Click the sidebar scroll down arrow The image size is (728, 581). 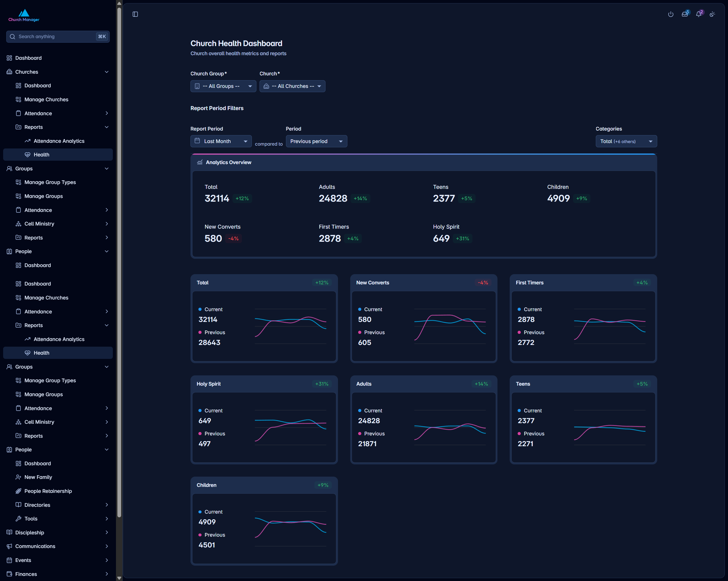click(119, 578)
